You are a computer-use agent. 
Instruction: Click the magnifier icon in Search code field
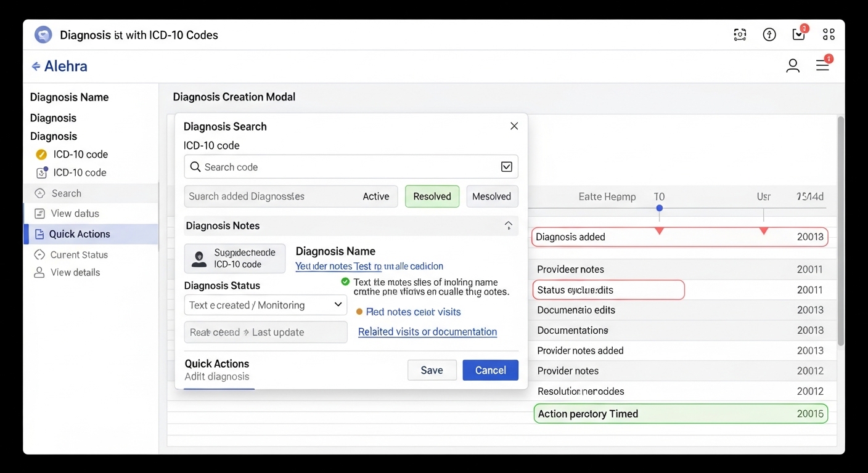coord(195,167)
